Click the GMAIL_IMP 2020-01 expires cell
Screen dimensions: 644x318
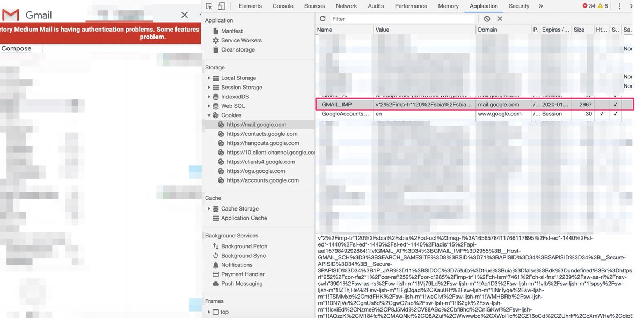(555, 104)
